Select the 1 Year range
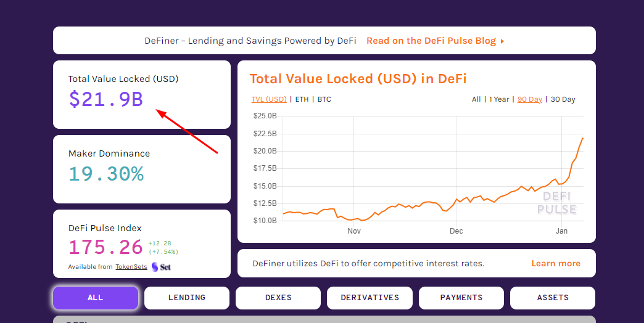Image resolution: width=644 pixels, height=323 pixels. 499,99
